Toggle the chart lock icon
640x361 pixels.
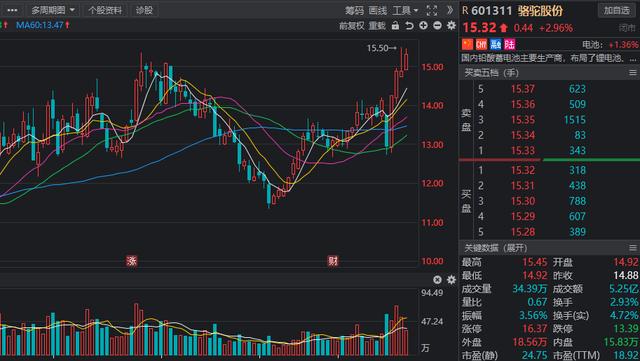(x=395, y=26)
